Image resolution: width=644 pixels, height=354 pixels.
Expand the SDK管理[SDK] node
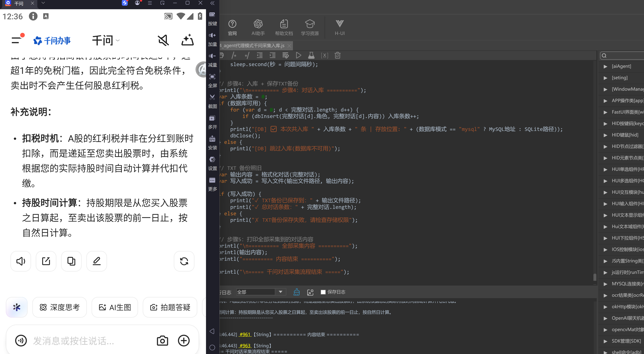coord(605,341)
